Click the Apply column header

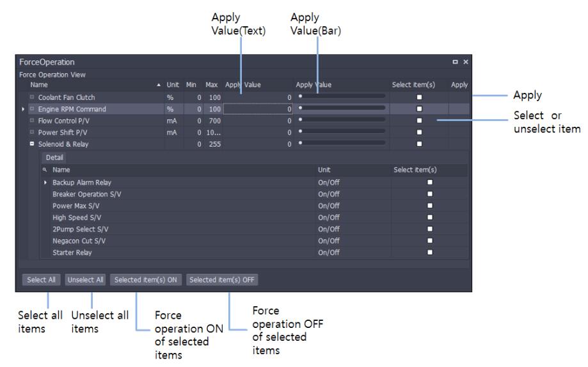click(x=459, y=85)
